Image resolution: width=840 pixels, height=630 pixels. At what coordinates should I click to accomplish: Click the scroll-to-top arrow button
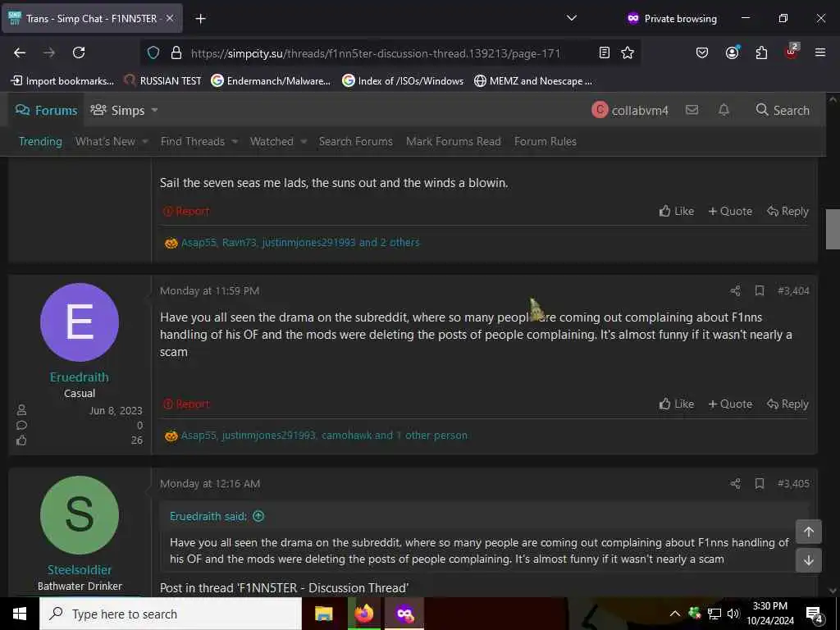tap(808, 532)
